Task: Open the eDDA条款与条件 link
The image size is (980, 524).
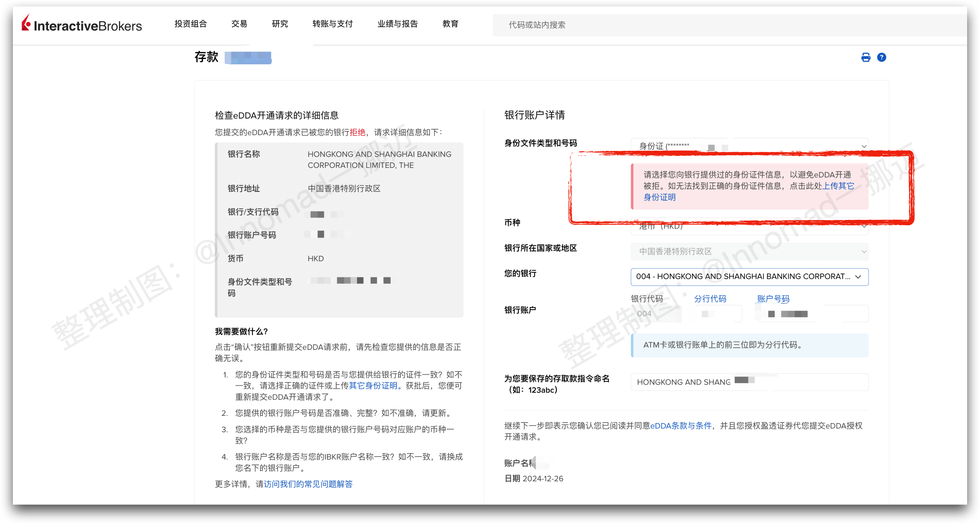Action: point(680,426)
